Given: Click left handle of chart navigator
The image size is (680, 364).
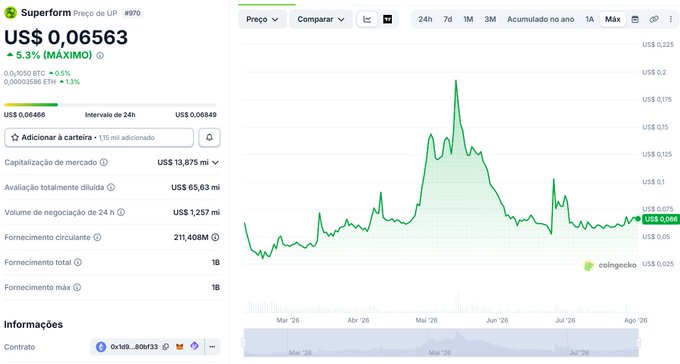Looking at the screenshot, I should (x=244, y=343).
